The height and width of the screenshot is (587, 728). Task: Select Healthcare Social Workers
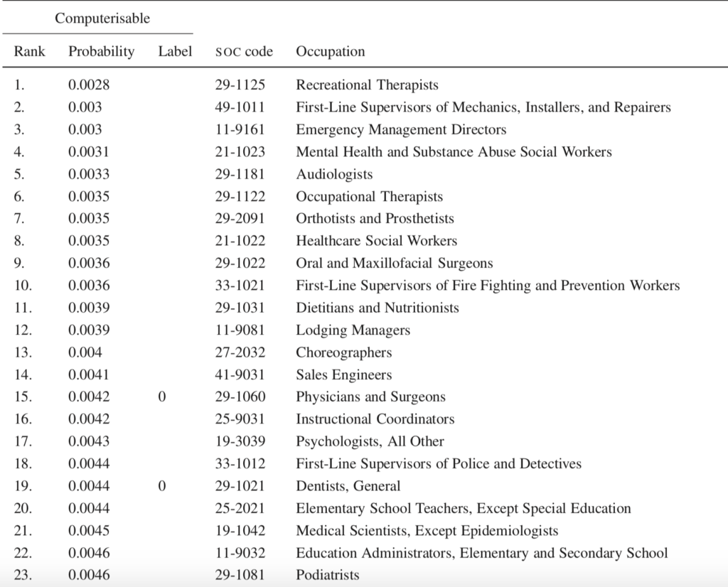point(377,241)
